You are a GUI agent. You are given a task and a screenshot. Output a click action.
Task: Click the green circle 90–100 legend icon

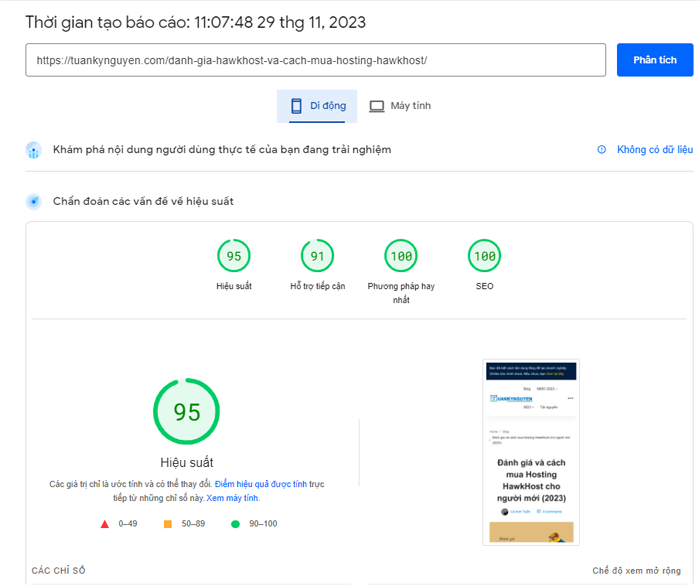pos(235,524)
